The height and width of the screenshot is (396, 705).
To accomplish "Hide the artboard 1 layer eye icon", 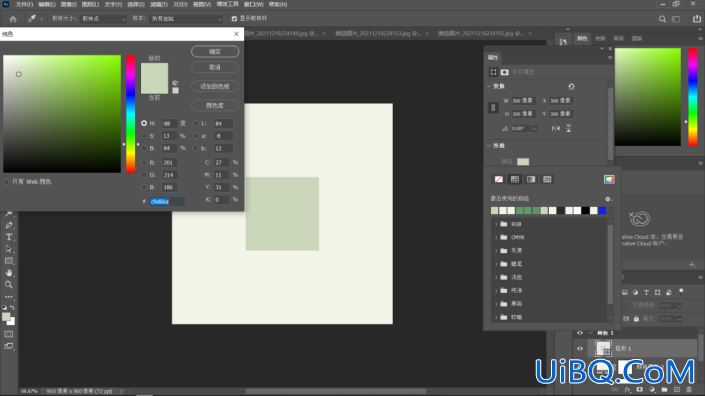I will (580, 333).
